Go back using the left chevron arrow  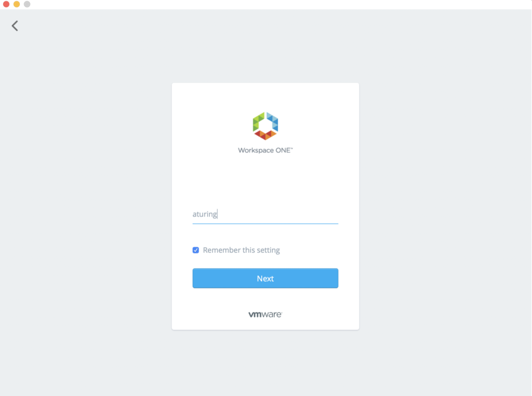(14, 26)
